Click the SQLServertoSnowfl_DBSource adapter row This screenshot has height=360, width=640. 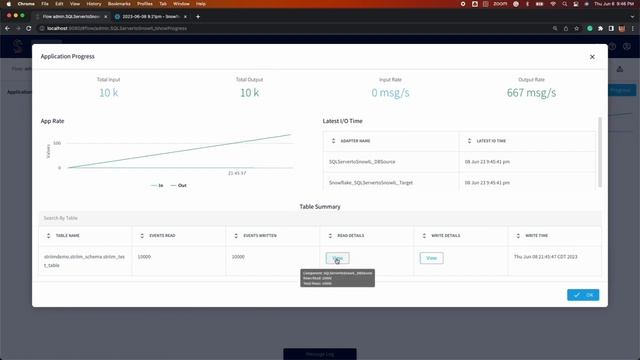pos(459,162)
